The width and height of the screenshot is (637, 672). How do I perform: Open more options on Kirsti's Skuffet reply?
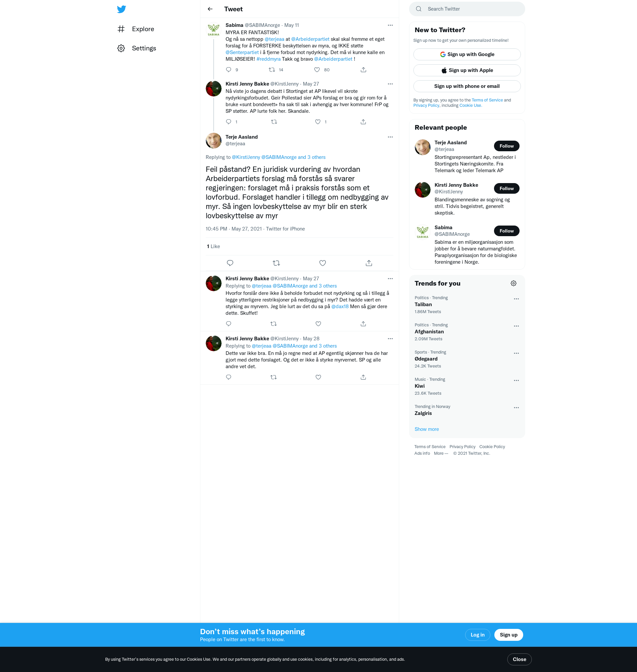(390, 279)
